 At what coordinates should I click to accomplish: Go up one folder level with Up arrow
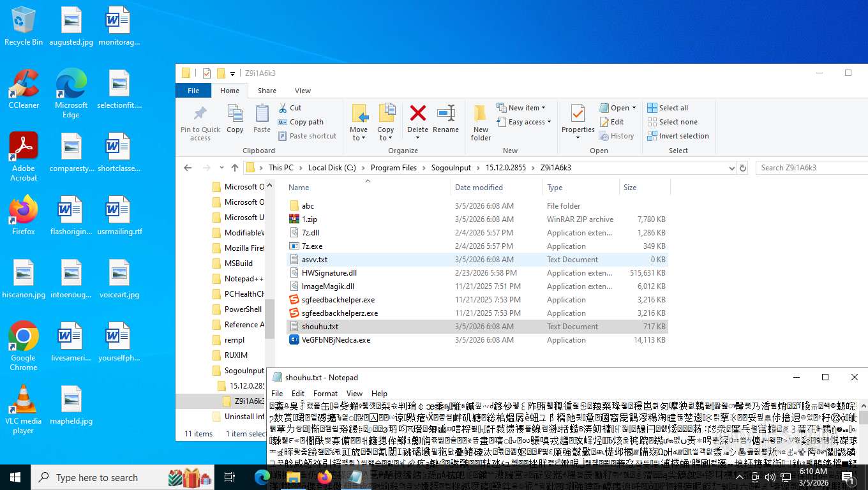click(235, 168)
